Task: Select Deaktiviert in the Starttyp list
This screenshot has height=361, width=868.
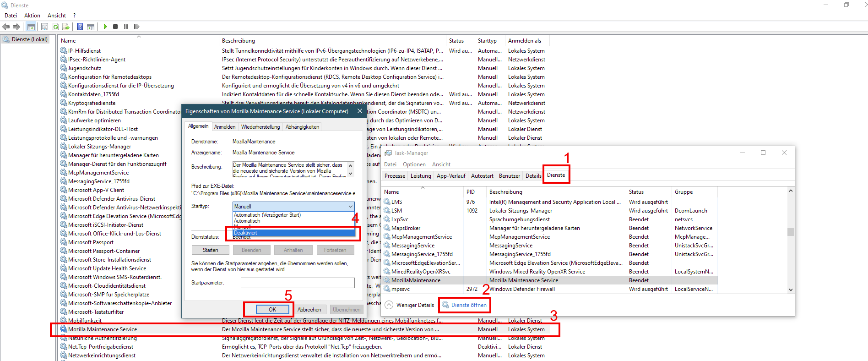Action: click(x=293, y=233)
